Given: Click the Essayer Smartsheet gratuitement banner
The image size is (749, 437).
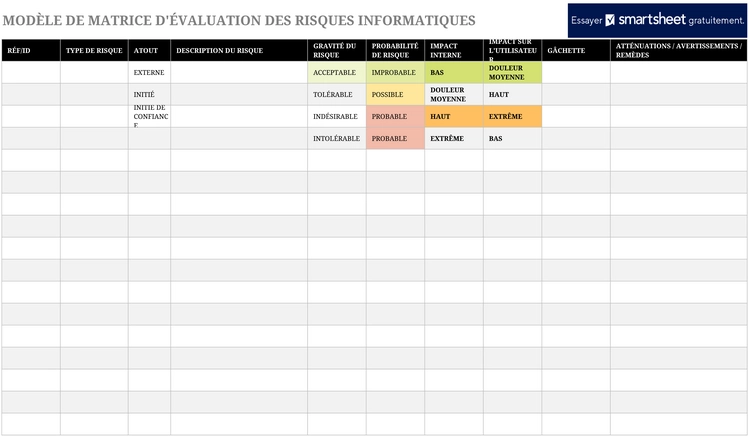Looking at the screenshot, I should point(657,20).
